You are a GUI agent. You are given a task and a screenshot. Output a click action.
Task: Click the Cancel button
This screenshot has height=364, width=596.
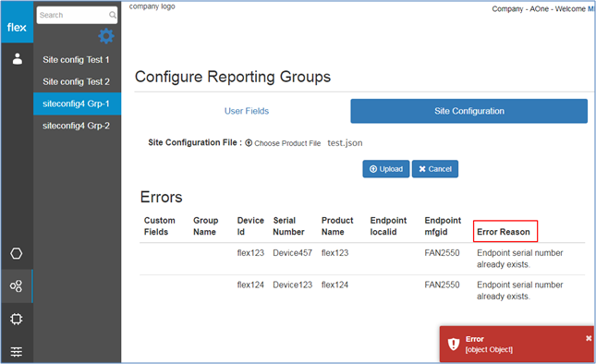tap(435, 169)
